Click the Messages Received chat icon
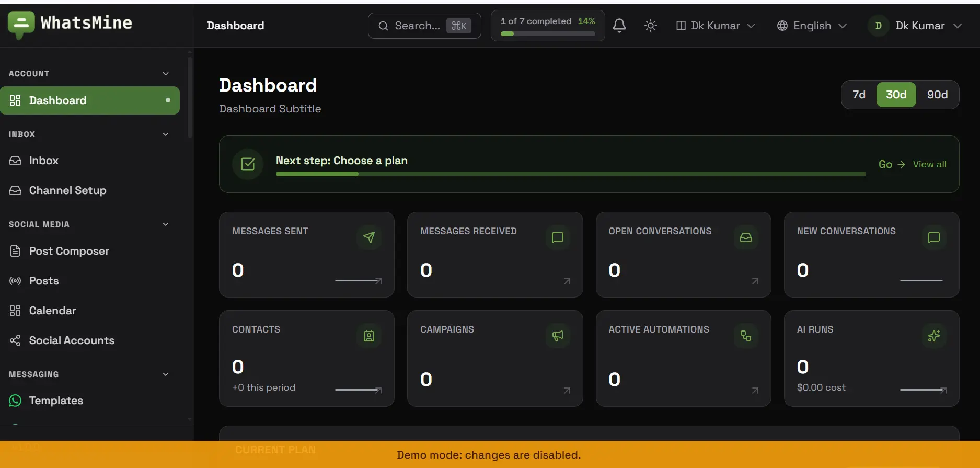This screenshot has width=980, height=468. coord(558,237)
